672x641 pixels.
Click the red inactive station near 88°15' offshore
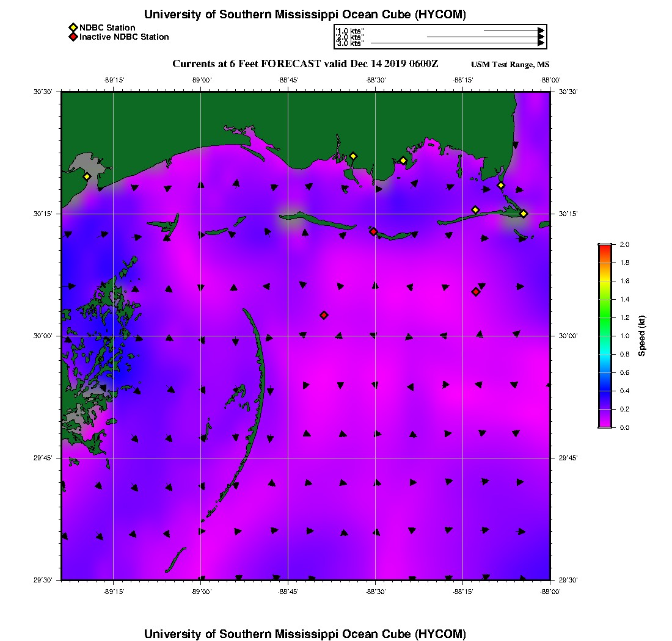click(476, 292)
